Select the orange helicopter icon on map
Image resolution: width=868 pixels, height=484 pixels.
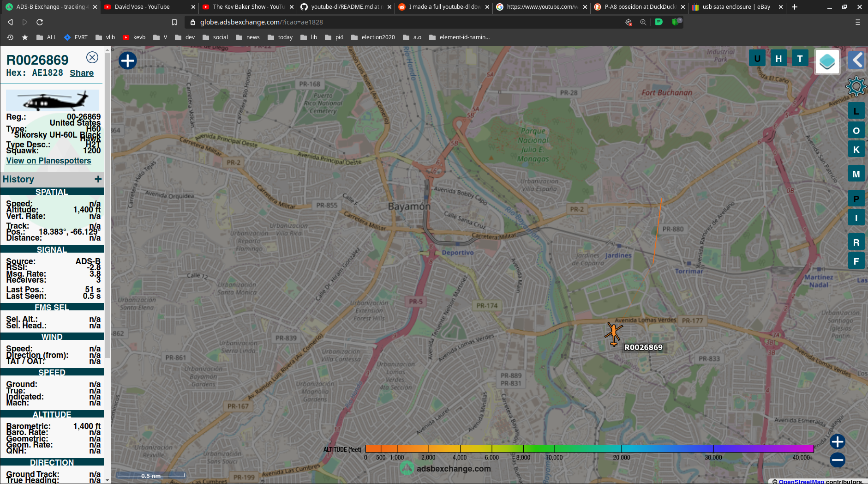point(614,334)
